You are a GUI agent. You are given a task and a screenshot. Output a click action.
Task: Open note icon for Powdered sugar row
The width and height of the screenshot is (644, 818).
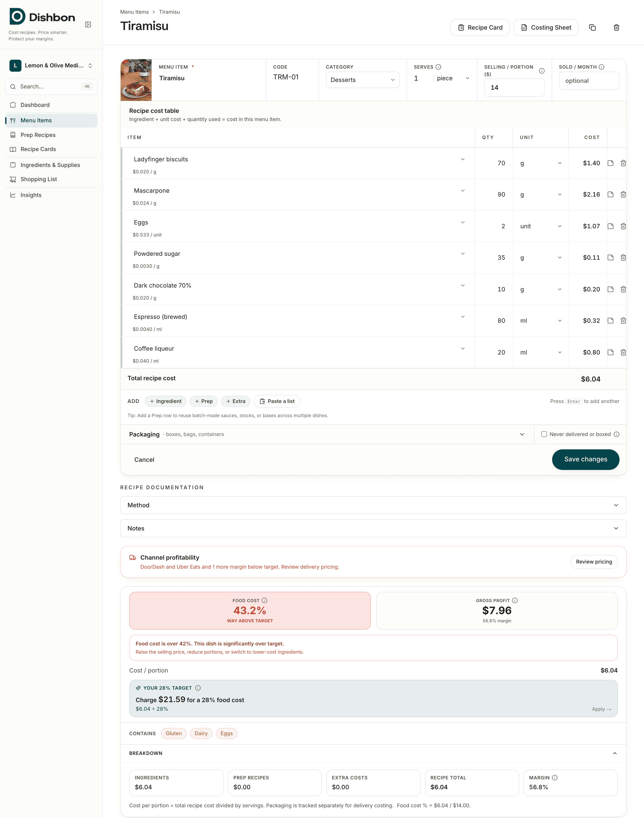click(611, 258)
